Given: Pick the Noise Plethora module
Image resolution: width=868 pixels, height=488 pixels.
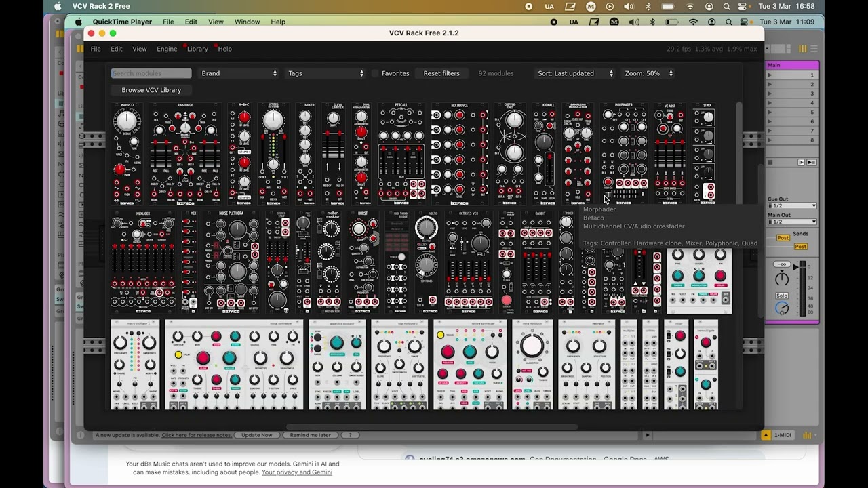Looking at the screenshot, I should click(x=231, y=262).
